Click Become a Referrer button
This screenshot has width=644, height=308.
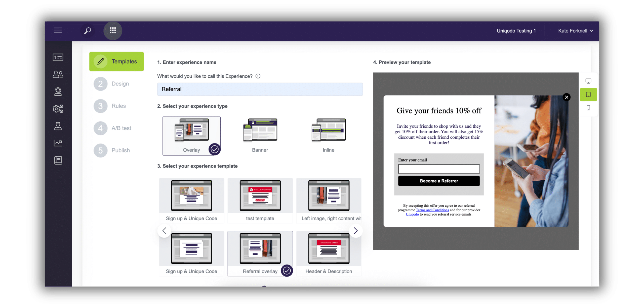coord(439,181)
